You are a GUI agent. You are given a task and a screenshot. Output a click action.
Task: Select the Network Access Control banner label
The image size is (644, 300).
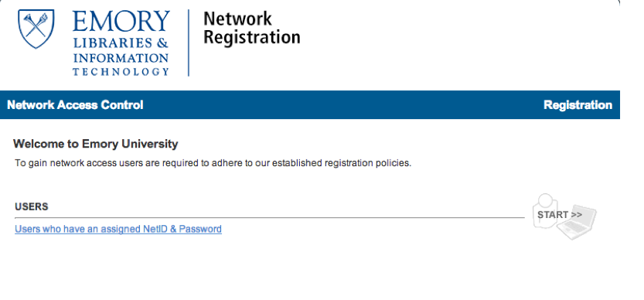click(x=75, y=105)
